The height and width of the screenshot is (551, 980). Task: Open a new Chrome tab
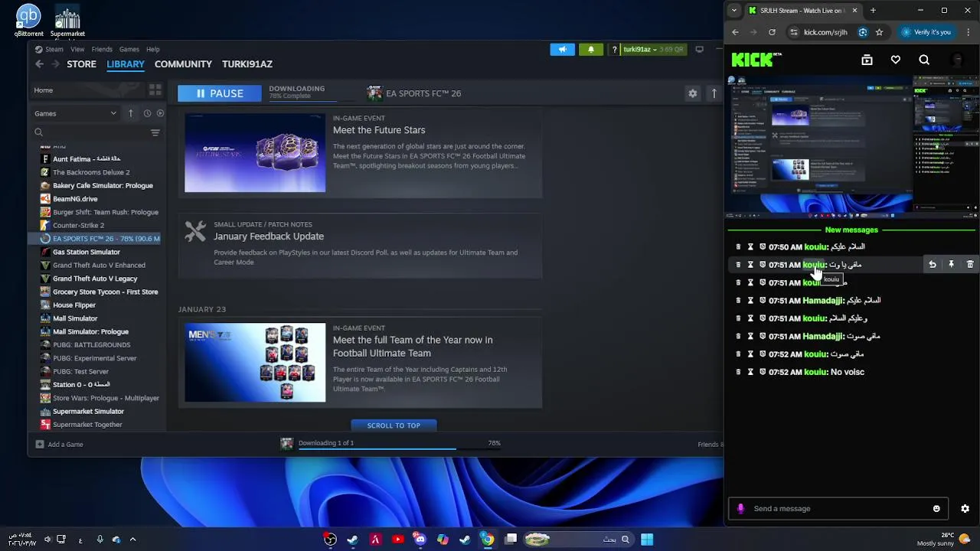tap(873, 11)
